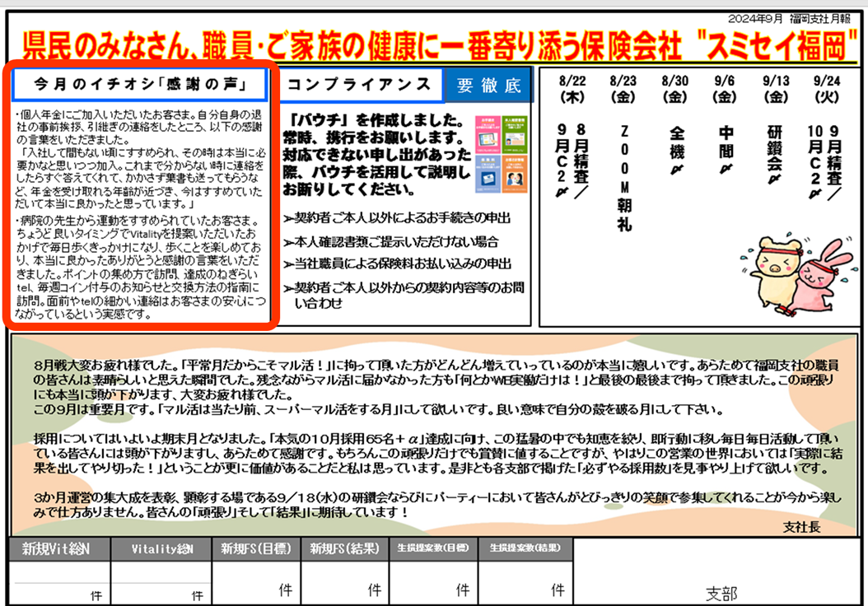
Task: Click the orange card in the バウチ image
Action: point(515,174)
